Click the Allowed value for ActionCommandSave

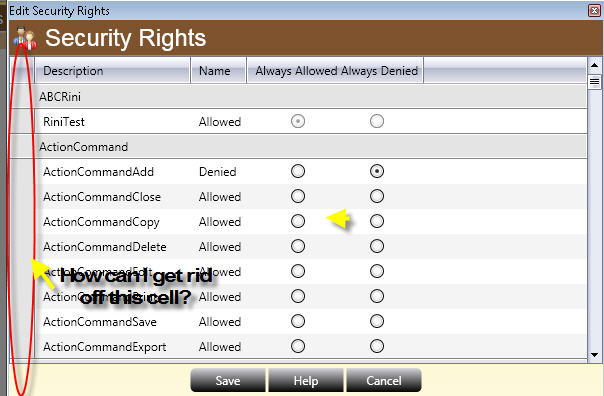click(220, 322)
